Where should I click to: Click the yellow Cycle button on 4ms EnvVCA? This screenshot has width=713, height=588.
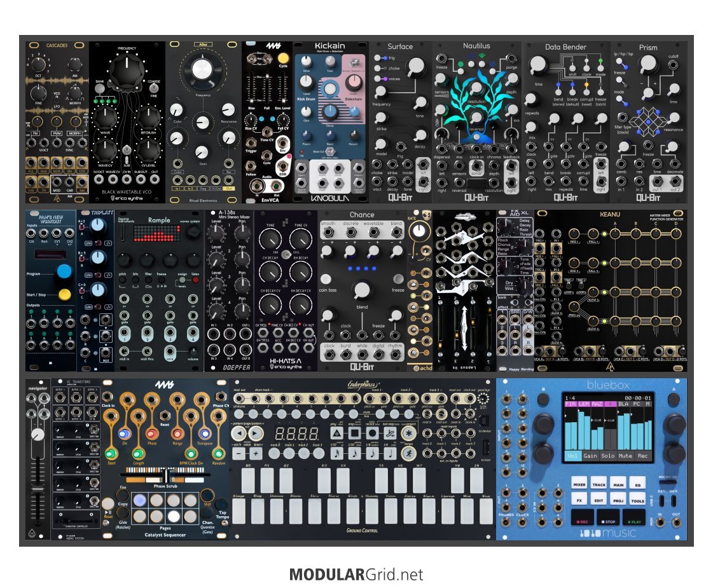(x=283, y=58)
